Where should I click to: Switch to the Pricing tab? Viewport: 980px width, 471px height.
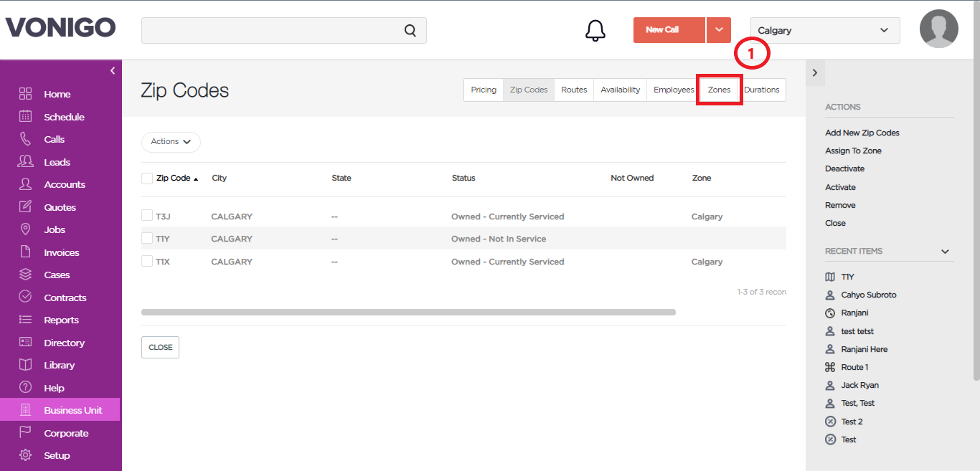tap(484, 90)
